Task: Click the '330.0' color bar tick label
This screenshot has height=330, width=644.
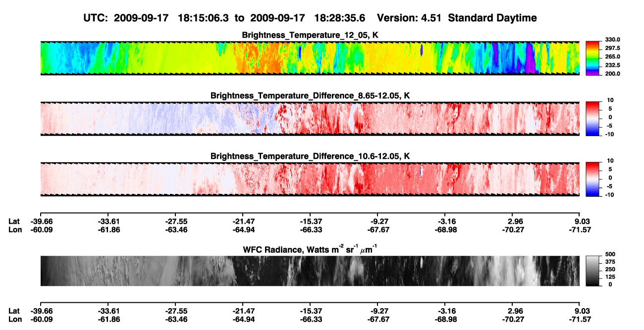Action: 613,40
